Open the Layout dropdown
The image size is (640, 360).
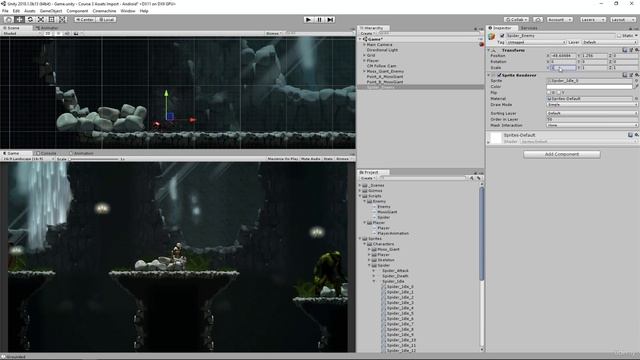pos(622,20)
